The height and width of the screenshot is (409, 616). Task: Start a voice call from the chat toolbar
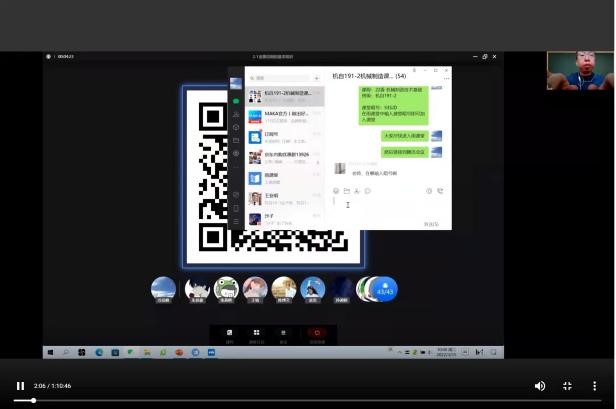(440, 191)
